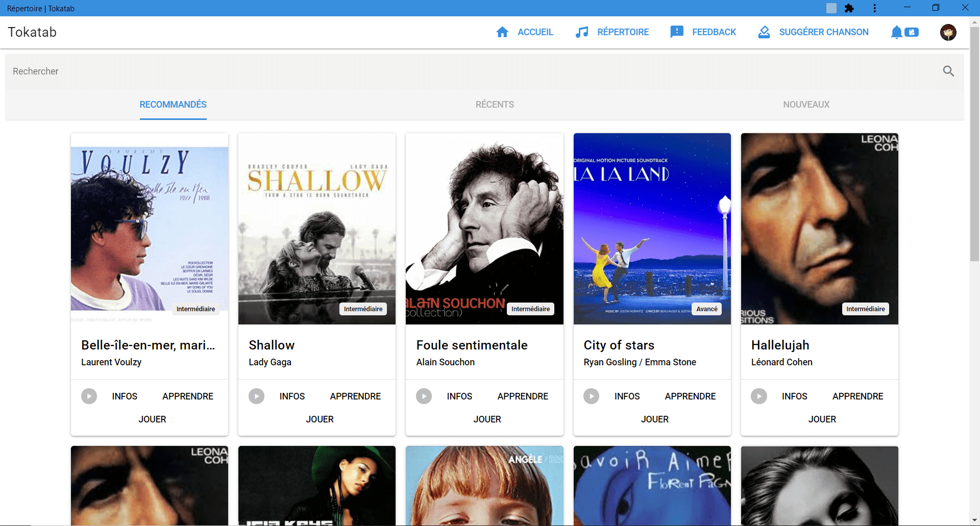This screenshot has height=526, width=980.
Task: Open the browser extensions puzzle icon
Action: [849, 8]
